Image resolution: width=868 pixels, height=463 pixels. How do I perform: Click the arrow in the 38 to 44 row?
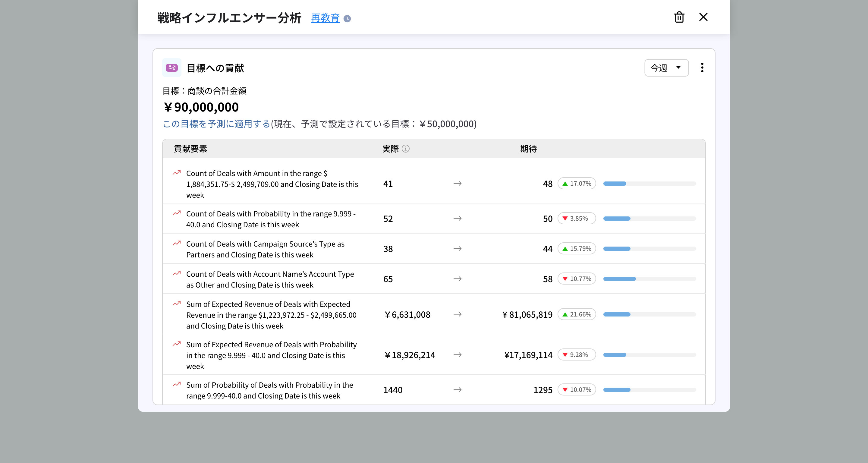tap(457, 248)
